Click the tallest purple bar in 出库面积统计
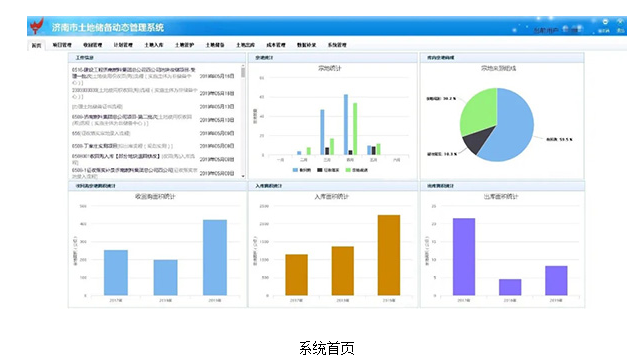This screenshot has width=641, height=362. pyautogui.click(x=464, y=257)
